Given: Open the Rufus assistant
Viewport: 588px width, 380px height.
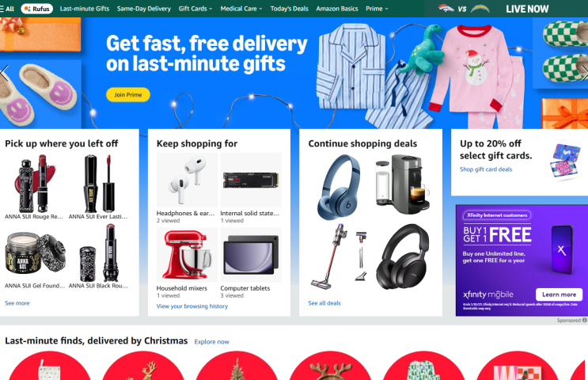Looking at the screenshot, I should (x=36, y=9).
